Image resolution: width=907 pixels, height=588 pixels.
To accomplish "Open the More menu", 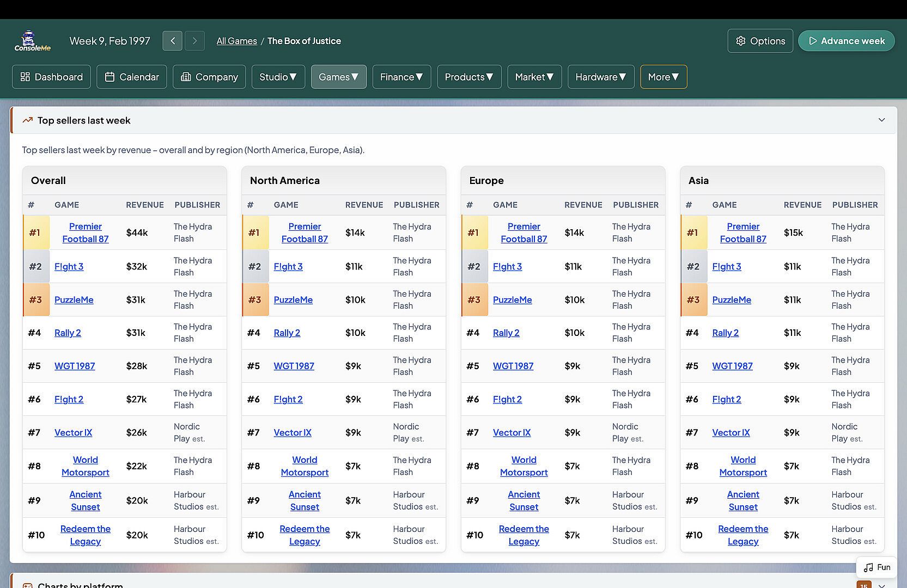I will coord(663,77).
